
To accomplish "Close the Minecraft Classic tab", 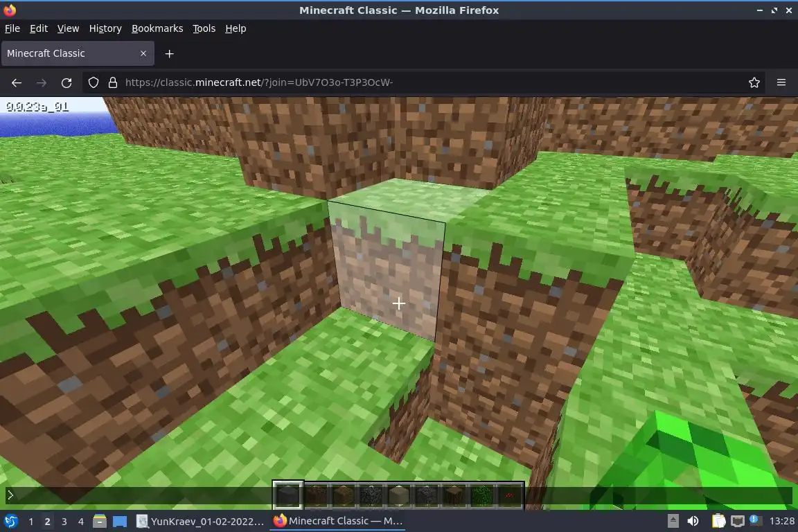I will pyautogui.click(x=143, y=53).
